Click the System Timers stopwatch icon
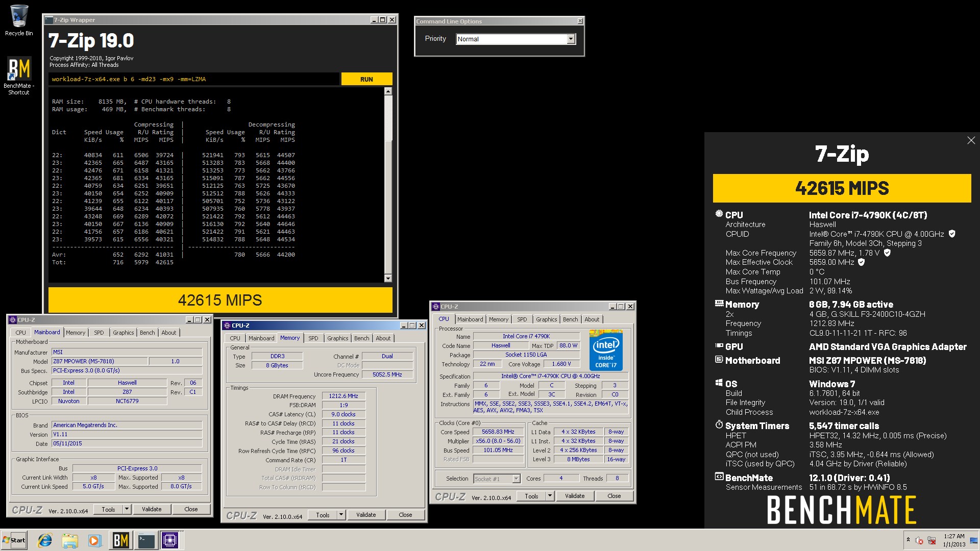Viewport: 980px width, 551px height. [x=719, y=424]
